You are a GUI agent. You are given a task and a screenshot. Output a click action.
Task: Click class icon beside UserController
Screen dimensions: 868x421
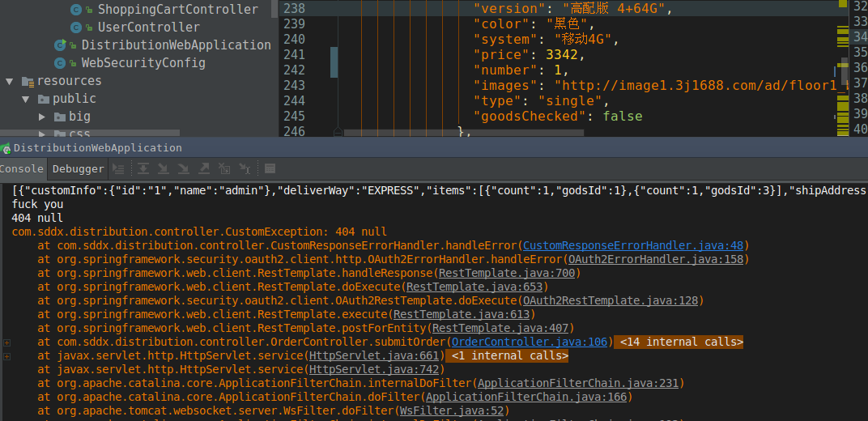click(76, 27)
